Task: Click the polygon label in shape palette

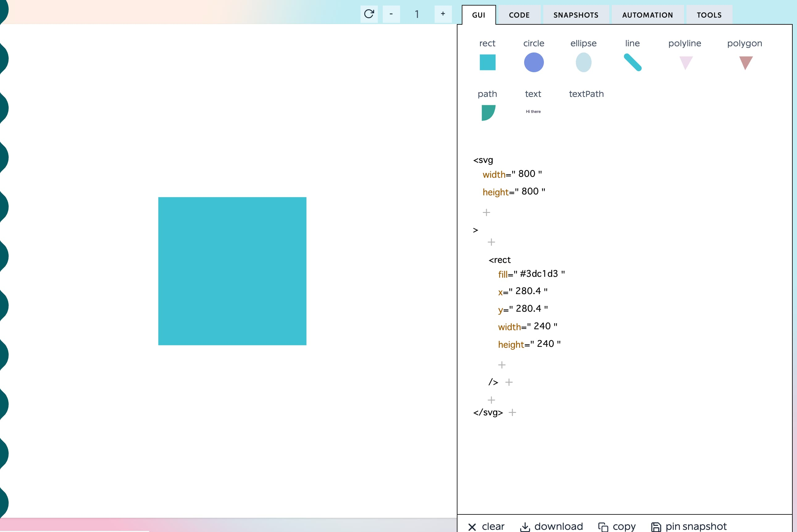Action: [745, 44]
